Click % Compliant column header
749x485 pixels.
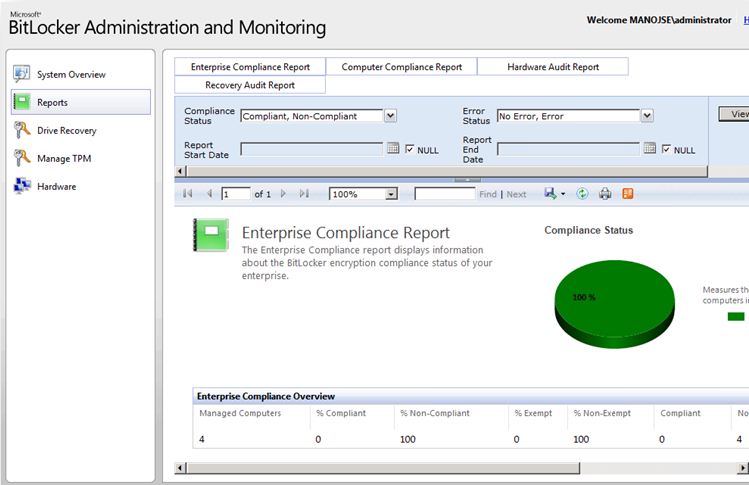coord(341,413)
